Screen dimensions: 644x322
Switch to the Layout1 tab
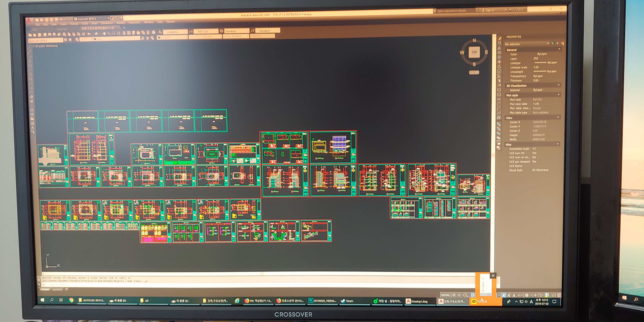pyautogui.click(x=57, y=289)
